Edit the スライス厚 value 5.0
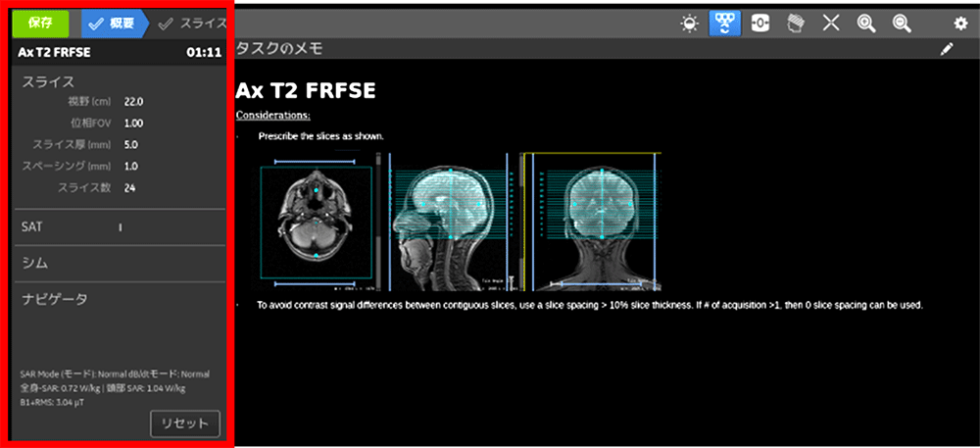 (132, 144)
